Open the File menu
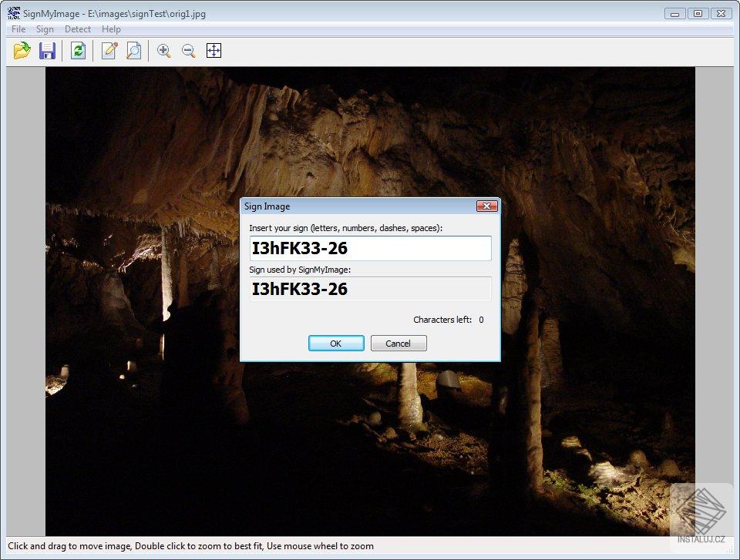Image resolution: width=740 pixels, height=560 pixels. point(18,29)
